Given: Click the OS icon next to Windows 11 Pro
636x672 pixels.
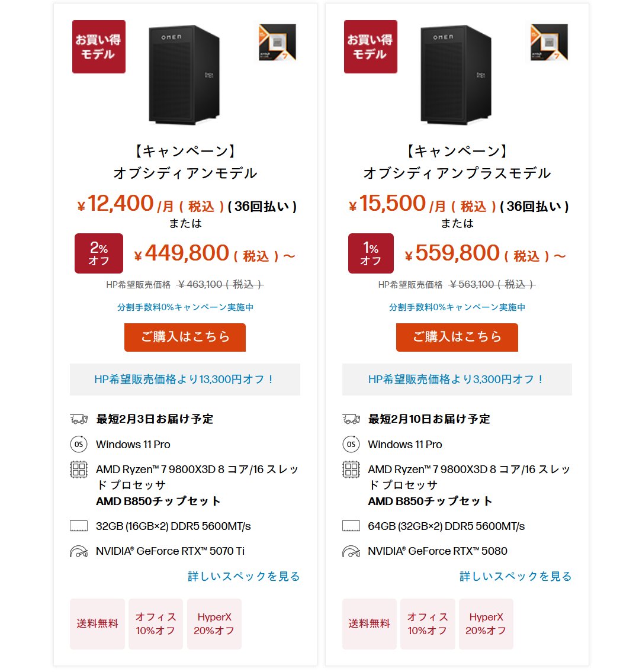Looking at the screenshot, I should tap(78, 445).
